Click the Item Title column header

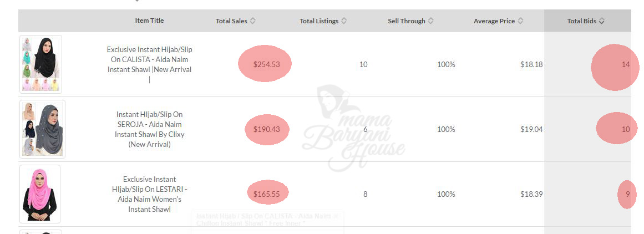[150, 21]
